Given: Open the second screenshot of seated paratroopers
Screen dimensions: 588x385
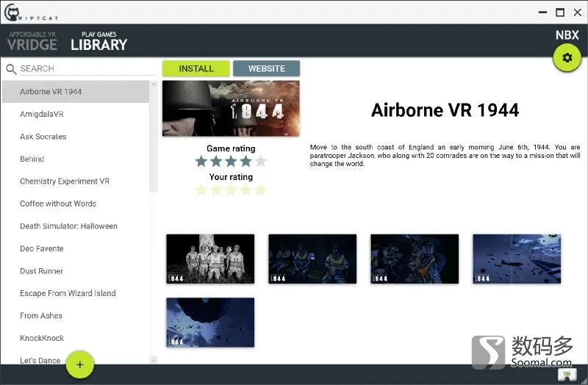Looking at the screenshot, I should click(x=312, y=259).
